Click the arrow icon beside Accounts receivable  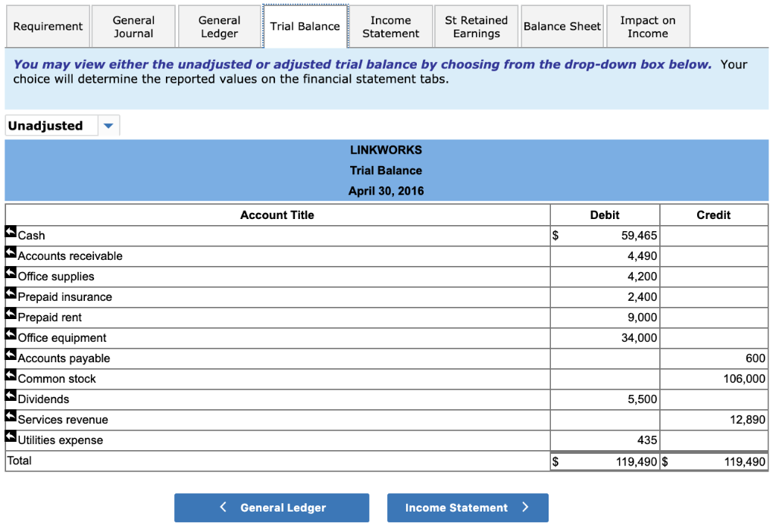pyautogui.click(x=11, y=253)
